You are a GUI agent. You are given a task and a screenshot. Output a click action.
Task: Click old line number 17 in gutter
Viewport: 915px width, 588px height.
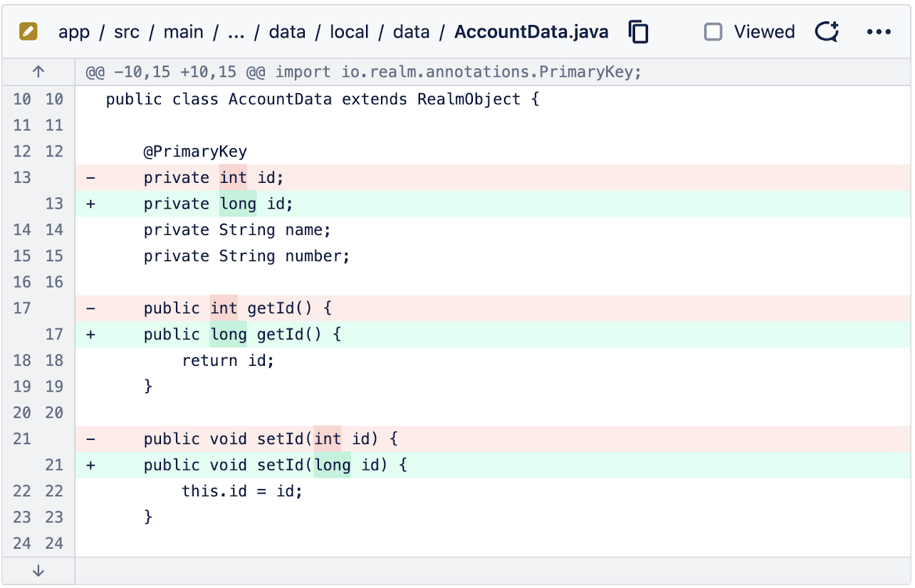click(22, 308)
